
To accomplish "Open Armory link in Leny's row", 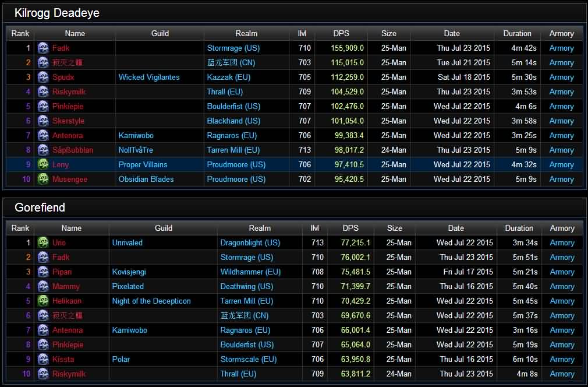I will click(x=561, y=164).
